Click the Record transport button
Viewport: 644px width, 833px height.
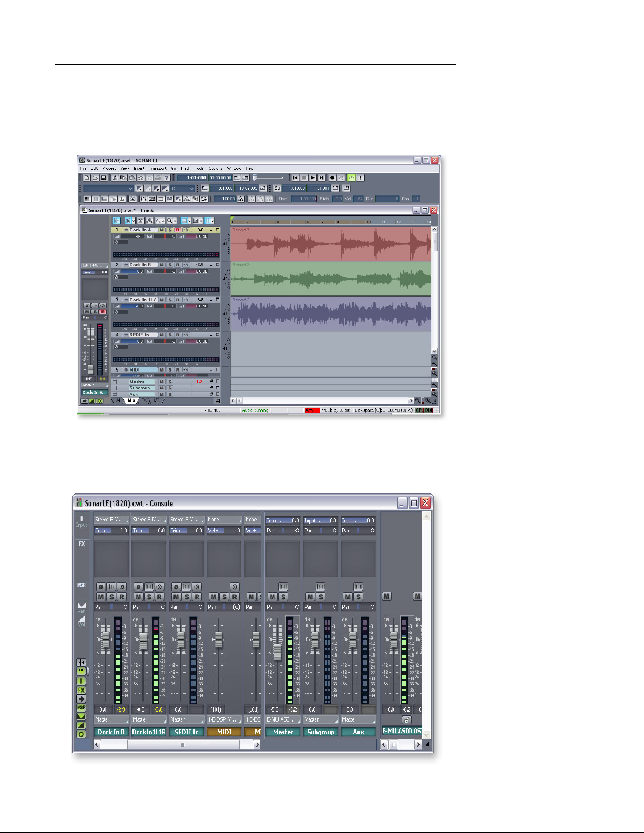pyautogui.click(x=332, y=178)
